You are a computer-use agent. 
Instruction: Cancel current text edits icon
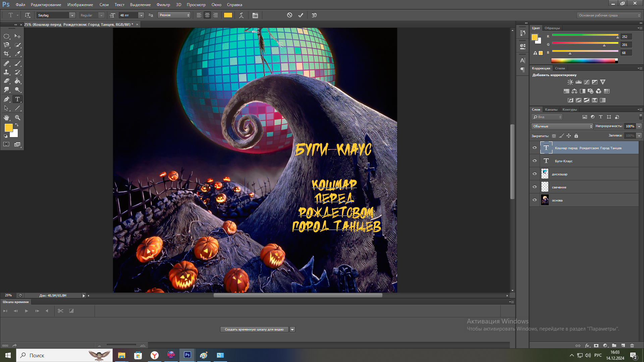click(x=289, y=15)
